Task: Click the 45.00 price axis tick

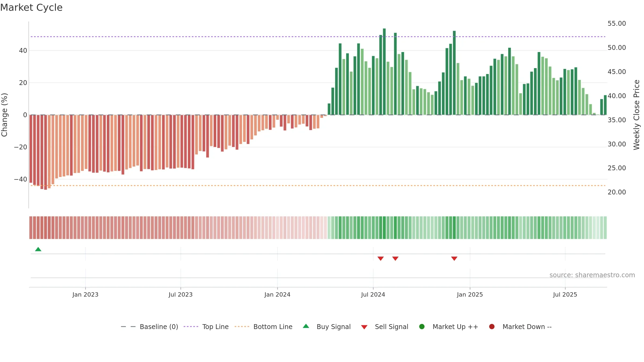Action: [x=617, y=72]
